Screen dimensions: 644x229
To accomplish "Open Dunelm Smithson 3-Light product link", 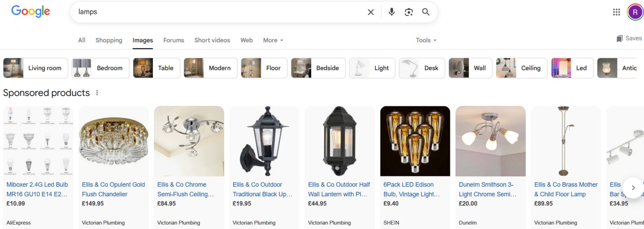I will (x=487, y=189).
